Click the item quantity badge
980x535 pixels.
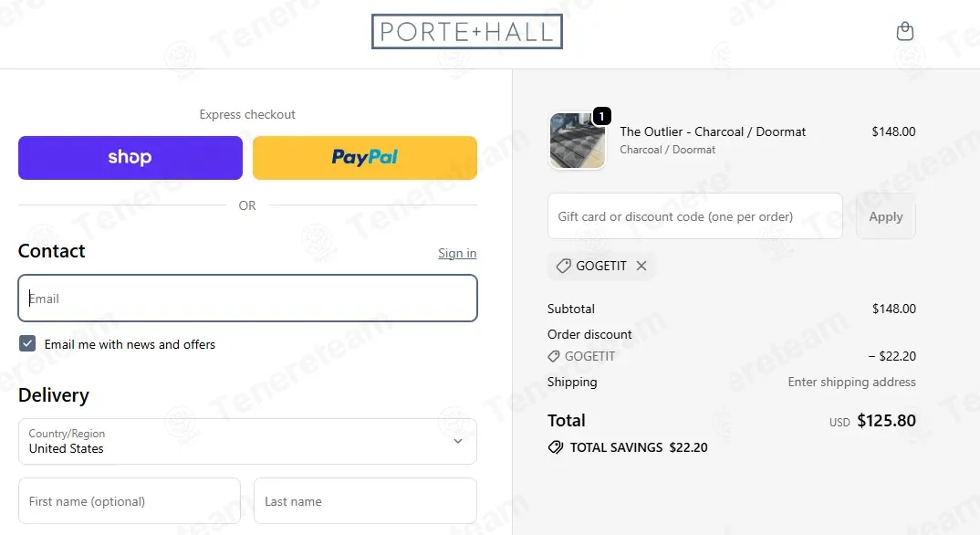[x=601, y=116]
